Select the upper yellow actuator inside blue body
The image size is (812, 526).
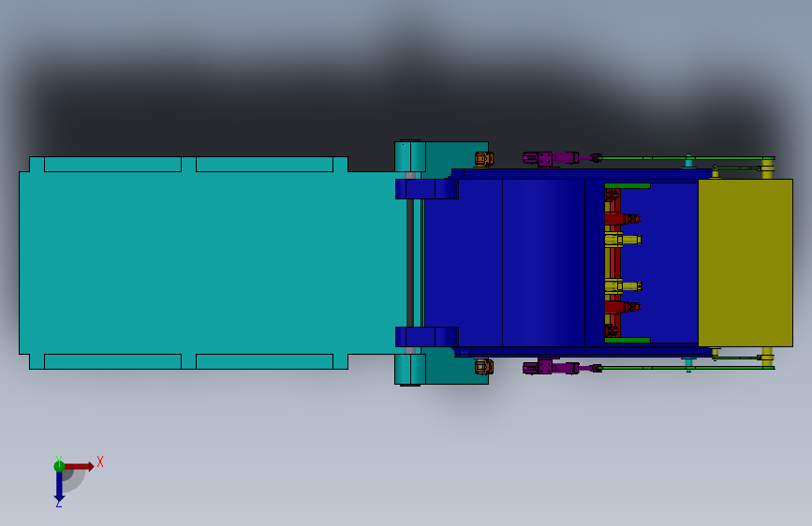coord(623,240)
